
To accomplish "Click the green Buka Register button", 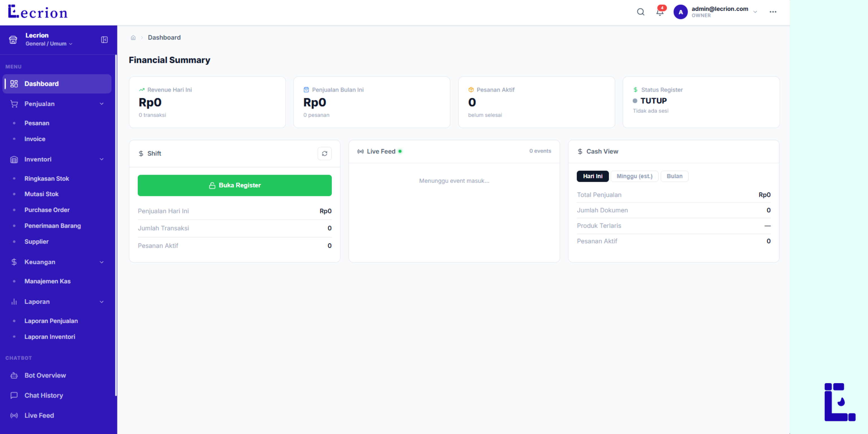I will pos(235,185).
